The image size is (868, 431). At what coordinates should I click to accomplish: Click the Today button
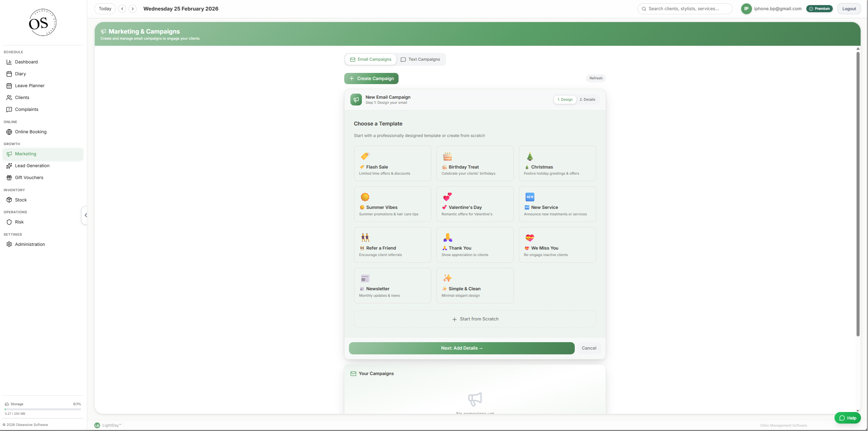point(105,9)
